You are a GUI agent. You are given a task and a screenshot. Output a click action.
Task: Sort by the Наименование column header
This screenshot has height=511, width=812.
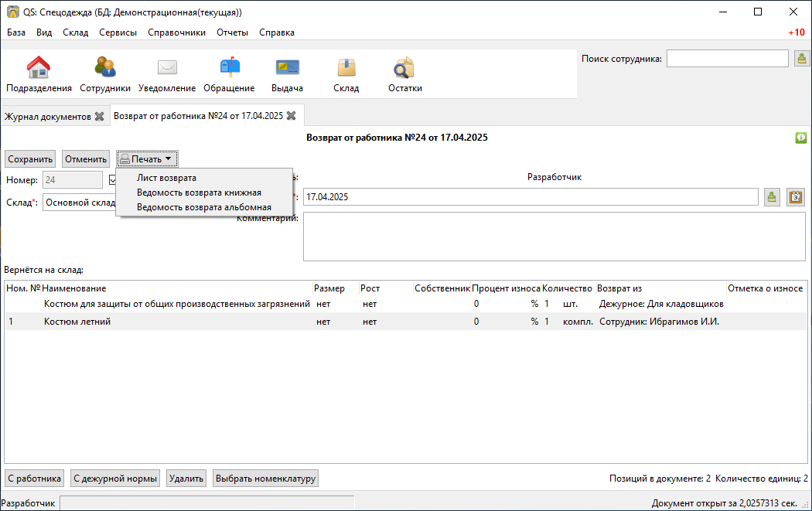176,288
